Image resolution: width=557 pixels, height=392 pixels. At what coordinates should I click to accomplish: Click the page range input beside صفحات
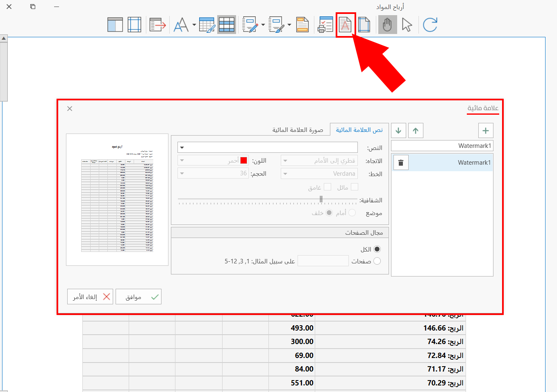(x=323, y=261)
